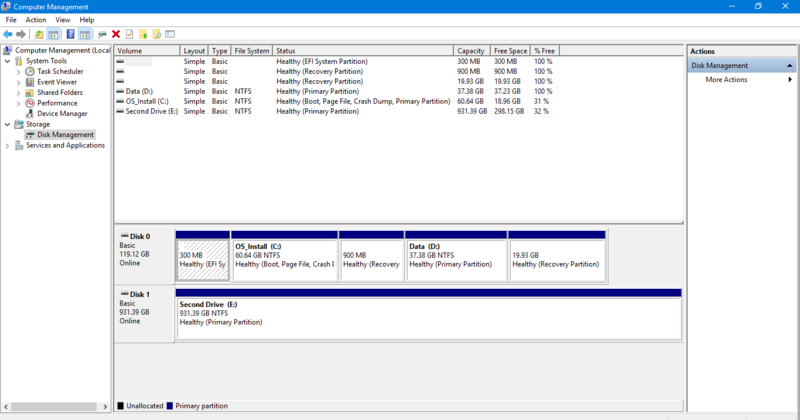Expand the Performance node
The image size is (800, 420).
[19, 103]
